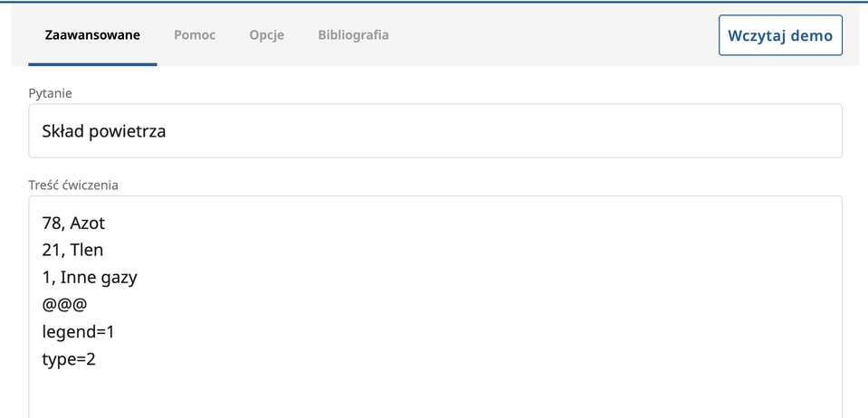Go to the Bibliografia tab
The height and width of the screenshot is (418, 868).
coord(353,36)
